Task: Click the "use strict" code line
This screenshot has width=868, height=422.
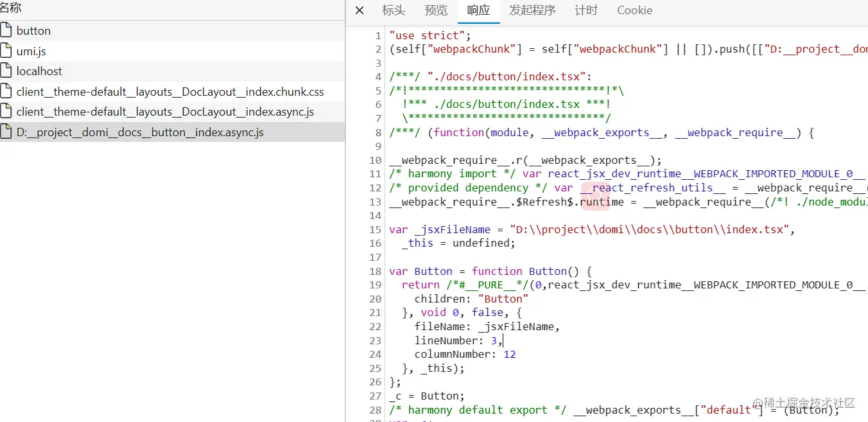Action: tap(430, 35)
